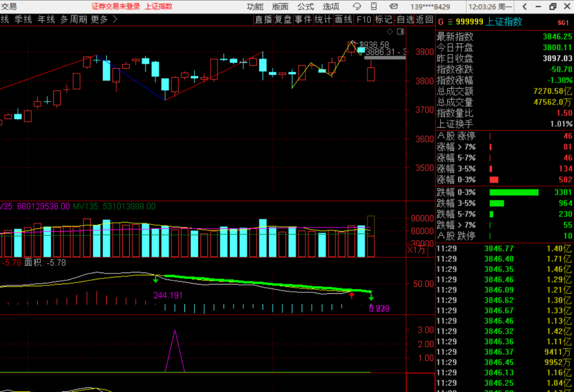Click the 指数量比 row
Viewport: 574px width, 392px height.
pyautogui.click(x=504, y=113)
